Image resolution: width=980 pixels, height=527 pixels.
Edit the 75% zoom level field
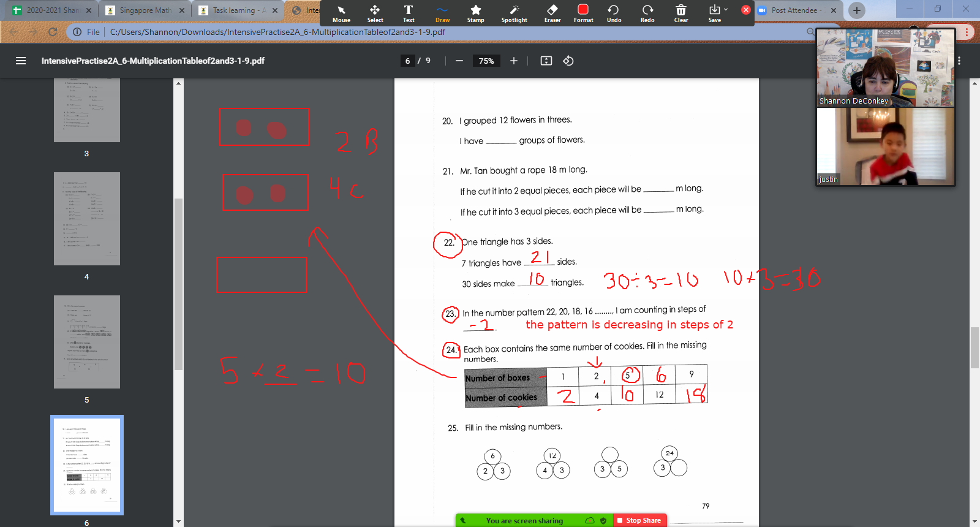coord(486,61)
